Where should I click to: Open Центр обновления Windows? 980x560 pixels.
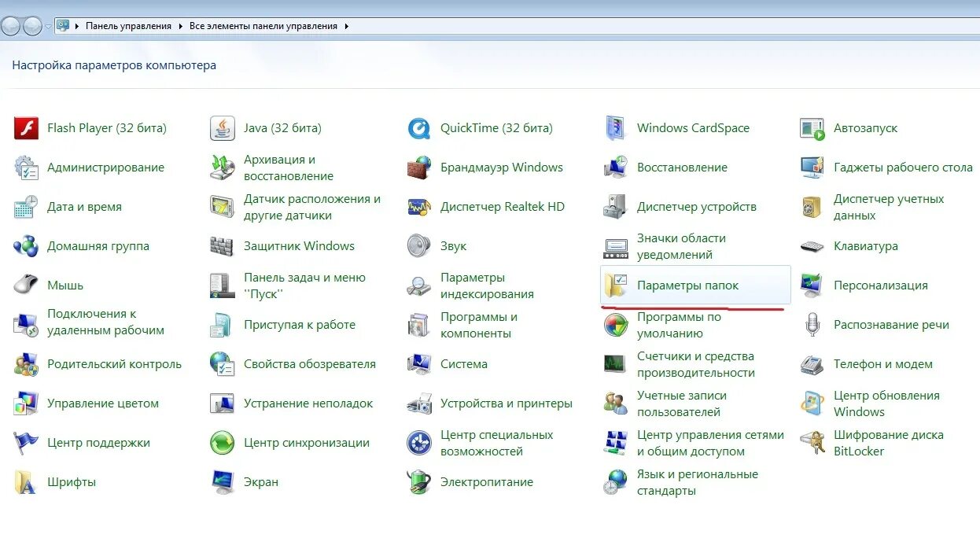[x=888, y=403]
